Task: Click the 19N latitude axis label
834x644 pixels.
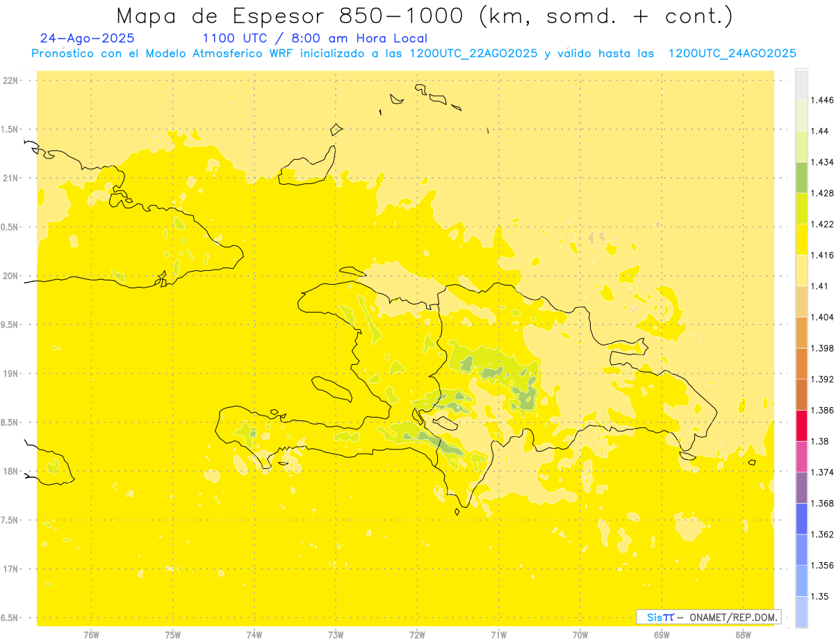Action: [x=10, y=373]
